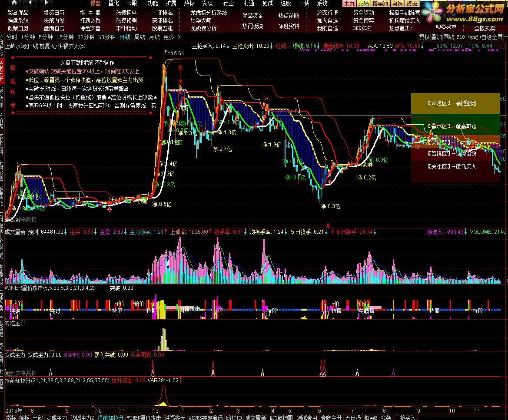Click 标记 toolbar button

click(473, 37)
